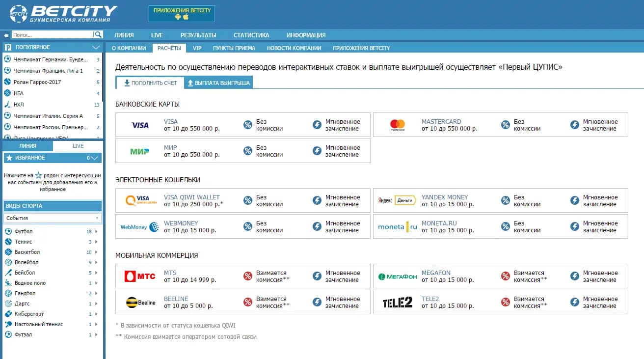644x359 pixels.
Task: Expand the Бейсбол row arrow
Action: [96, 273]
